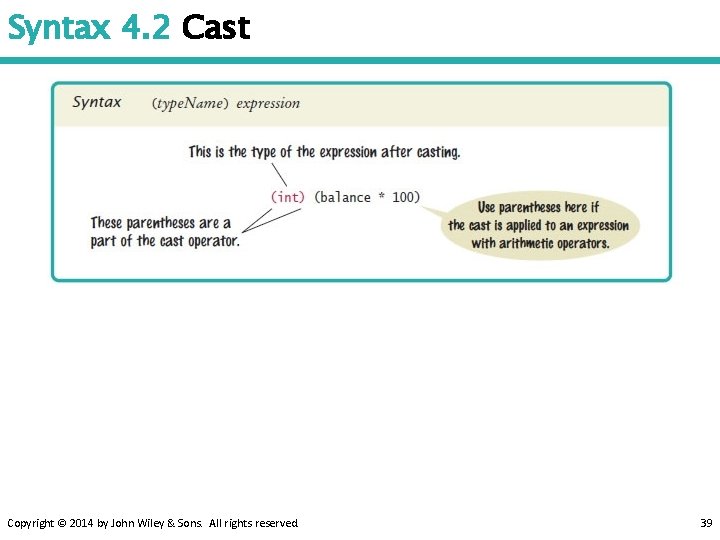
Task: Click the 'Syntax 4.2' title text
Action: (x=89, y=28)
